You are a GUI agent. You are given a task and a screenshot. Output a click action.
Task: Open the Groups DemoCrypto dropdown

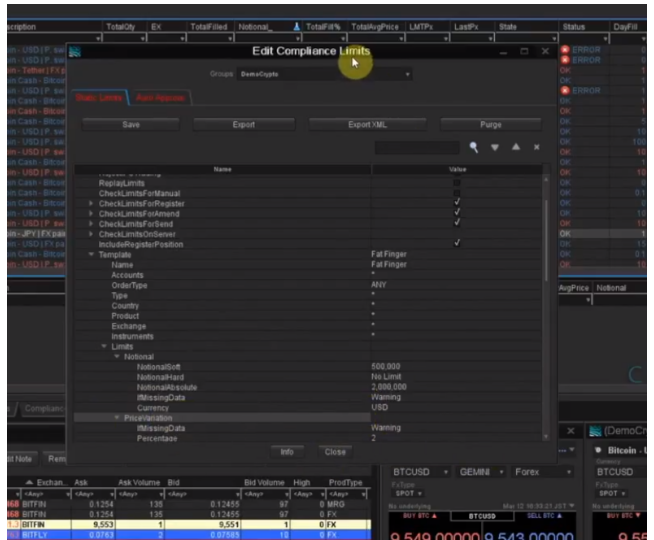click(x=324, y=74)
